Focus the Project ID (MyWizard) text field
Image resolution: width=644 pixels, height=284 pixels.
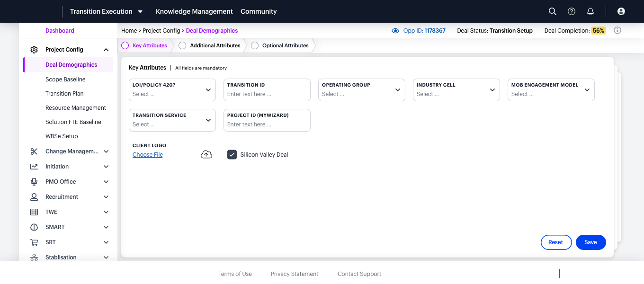[x=267, y=120]
